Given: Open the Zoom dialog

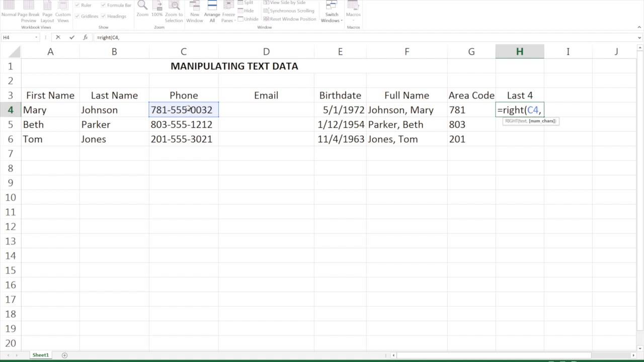Looking at the screenshot, I should 142,10.
